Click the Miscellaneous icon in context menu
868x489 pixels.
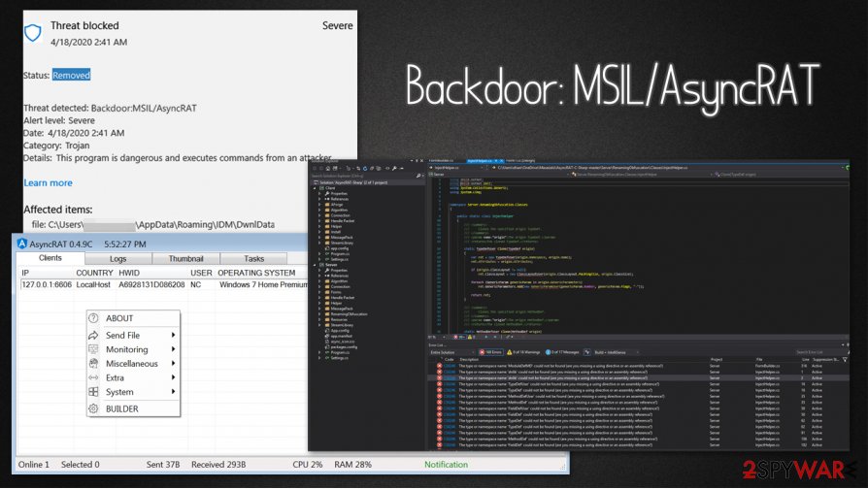coord(93,364)
